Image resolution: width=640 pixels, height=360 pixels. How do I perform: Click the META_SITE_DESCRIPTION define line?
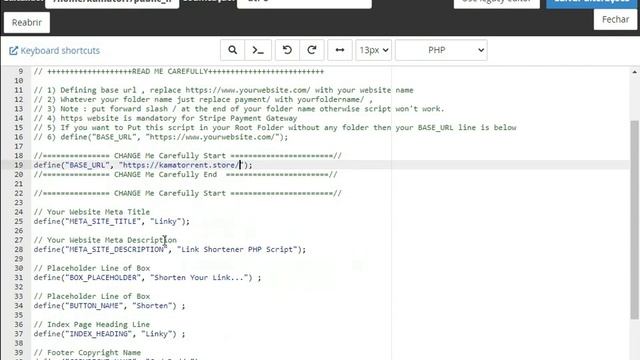pos(169,249)
